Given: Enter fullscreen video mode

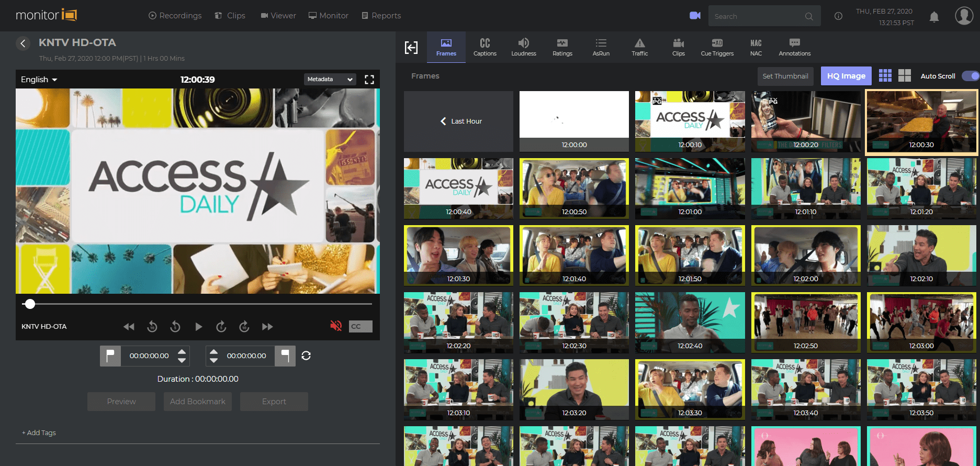Looking at the screenshot, I should [x=369, y=80].
